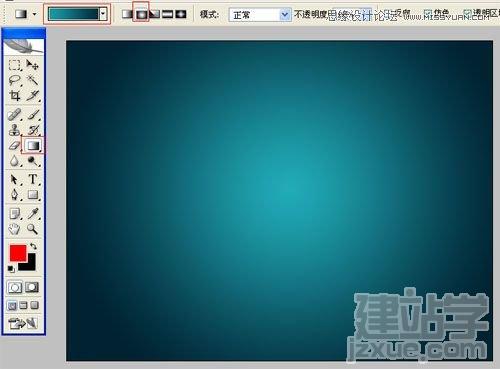Select the Crop tool
Screen dimensions: 500x369
point(15,96)
